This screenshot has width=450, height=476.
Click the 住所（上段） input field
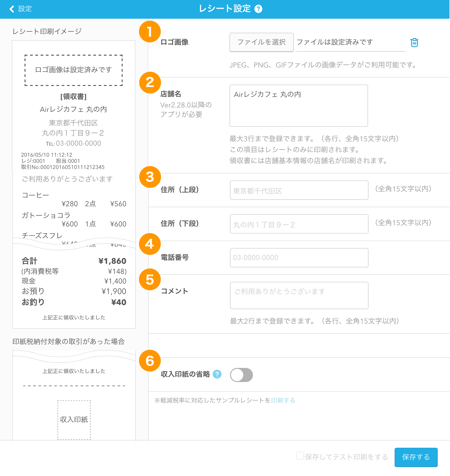299,190
